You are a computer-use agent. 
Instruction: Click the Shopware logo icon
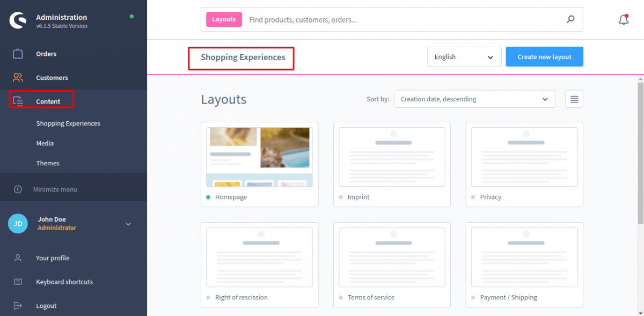click(18, 20)
